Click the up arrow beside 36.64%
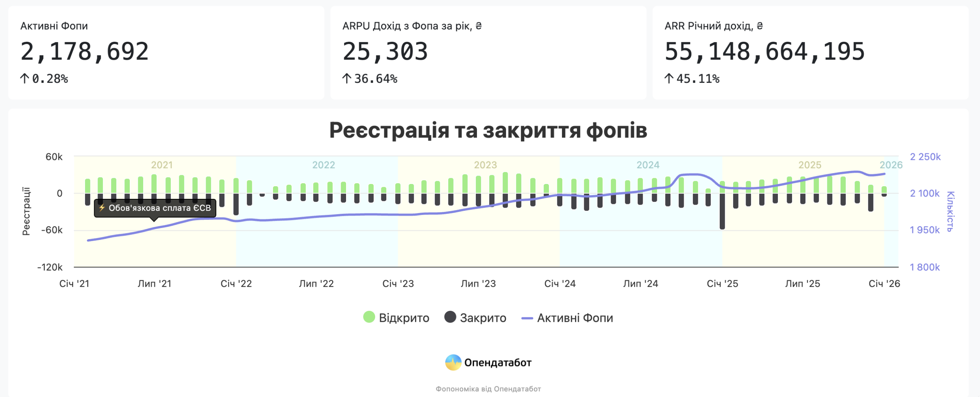The width and height of the screenshot is (980, 397). coord(346,79)
